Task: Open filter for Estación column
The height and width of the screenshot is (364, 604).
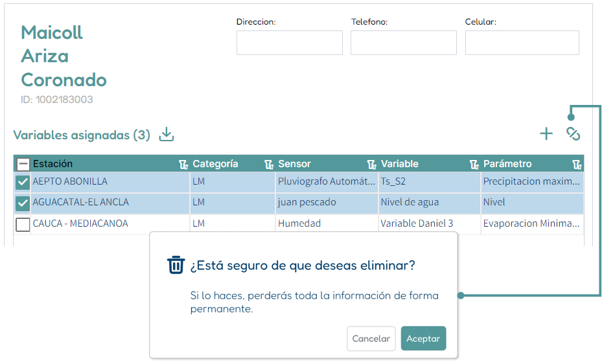Action: [184, 165]
